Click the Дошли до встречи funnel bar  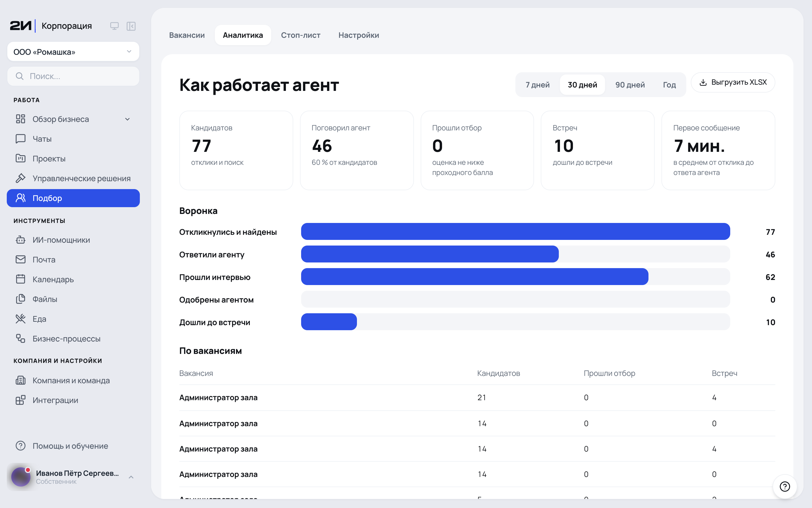tap(329, 322)
